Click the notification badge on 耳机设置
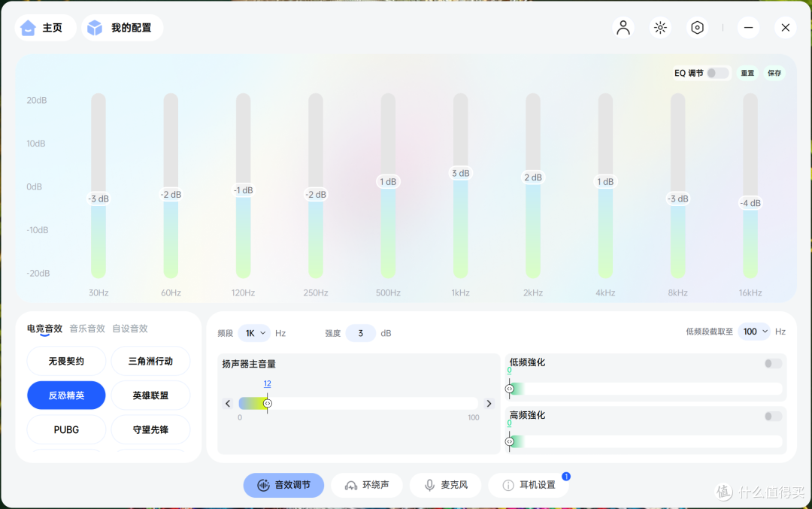The height and width of the screenshot is (509, 812). [566, 477]
